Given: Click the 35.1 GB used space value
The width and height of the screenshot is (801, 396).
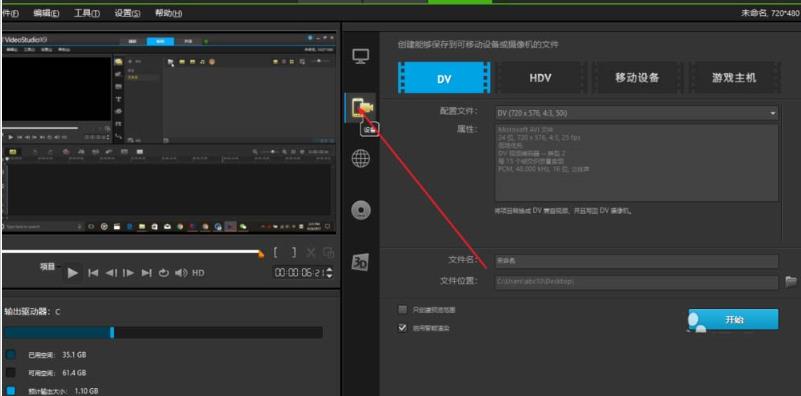Looking at the screenshot, I should [x=74, y=354].
